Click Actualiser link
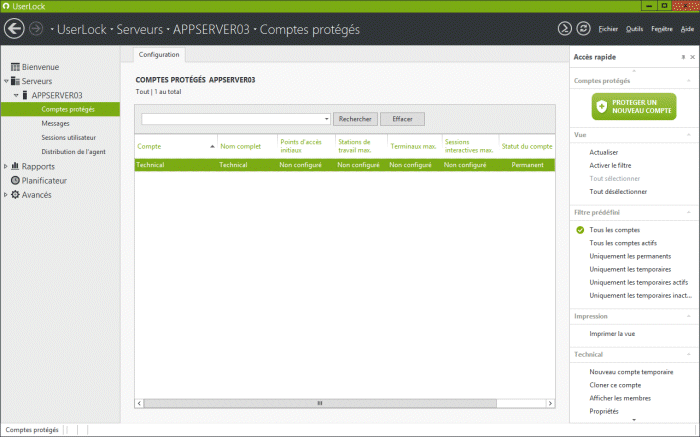The image size is (700, 437). [x=604, y=152]
